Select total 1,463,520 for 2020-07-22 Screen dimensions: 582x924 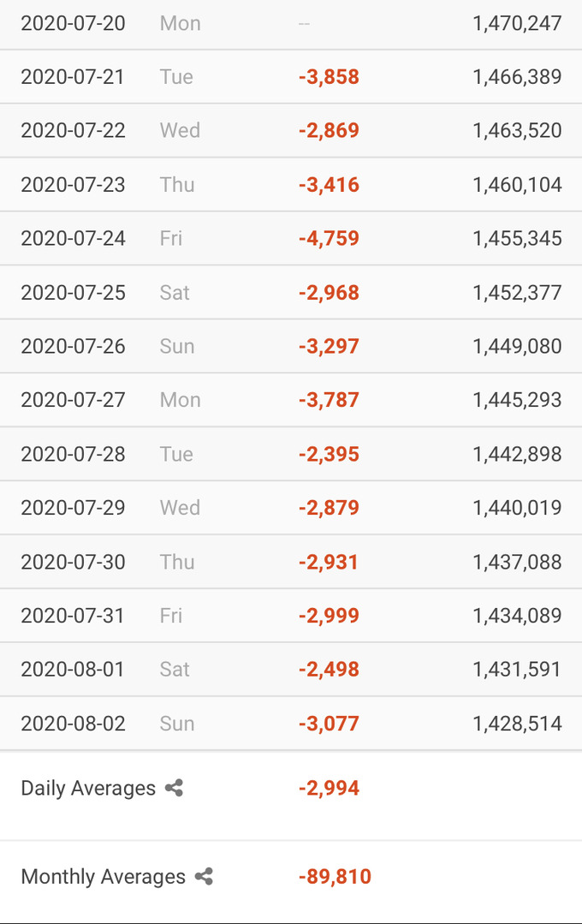(517, 131)
